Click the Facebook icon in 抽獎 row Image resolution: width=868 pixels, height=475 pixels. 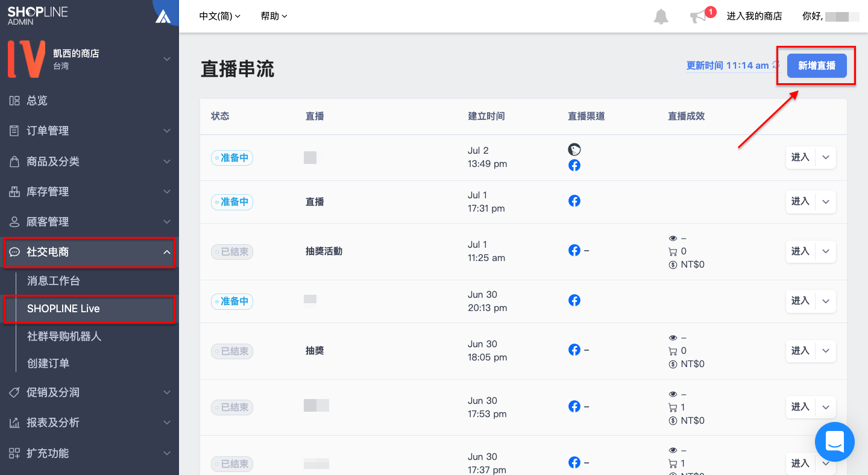[x=574, y=350]
